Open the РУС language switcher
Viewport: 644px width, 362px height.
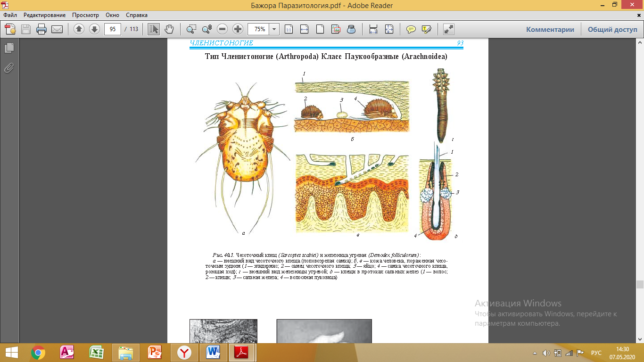point(596,353)
